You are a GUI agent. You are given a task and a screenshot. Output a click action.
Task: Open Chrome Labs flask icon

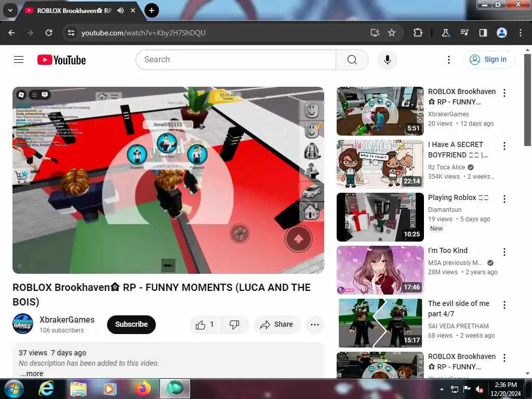pyautogui.click(x=445, y=33)
